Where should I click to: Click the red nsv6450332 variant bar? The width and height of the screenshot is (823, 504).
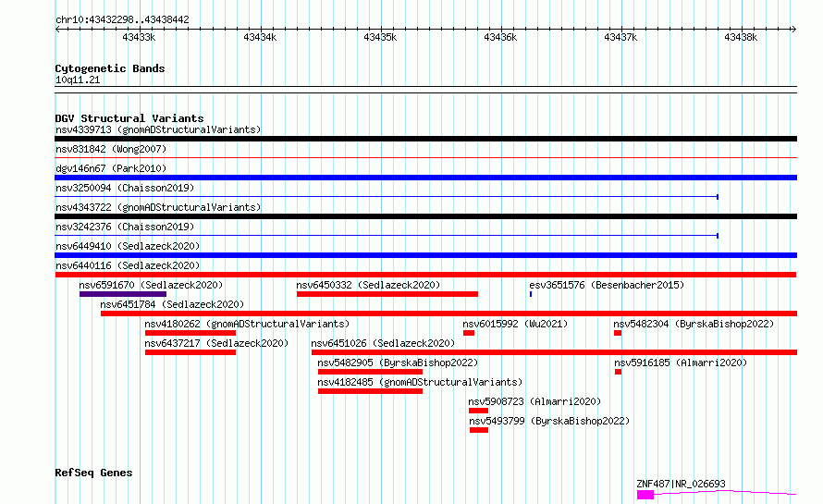click(x=387, y=294)
